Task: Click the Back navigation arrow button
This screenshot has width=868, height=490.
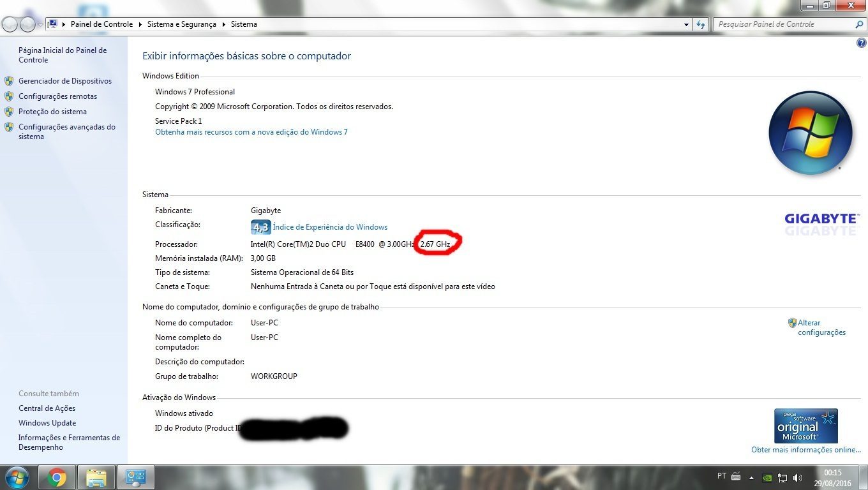Action: coord(10,24)
